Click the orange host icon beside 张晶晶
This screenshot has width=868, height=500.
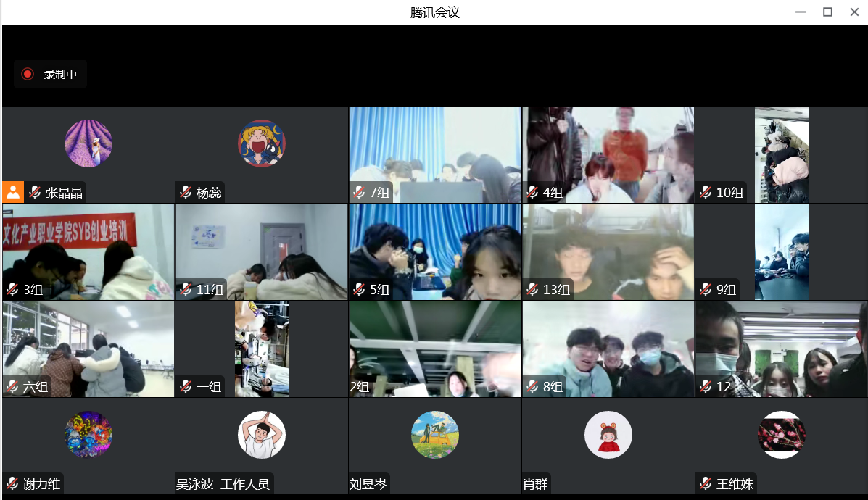[x=13, y=192]
